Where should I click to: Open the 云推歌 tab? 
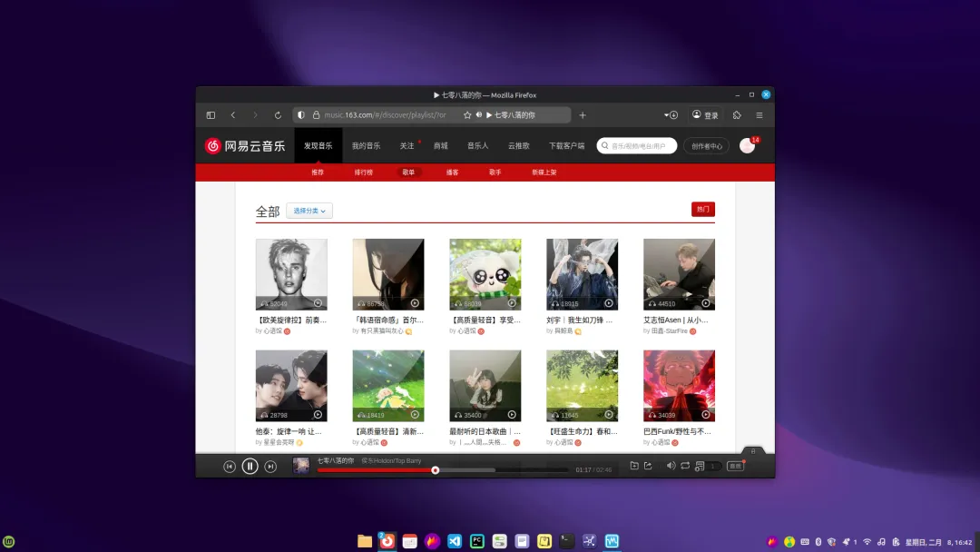(x=518, y=145)
